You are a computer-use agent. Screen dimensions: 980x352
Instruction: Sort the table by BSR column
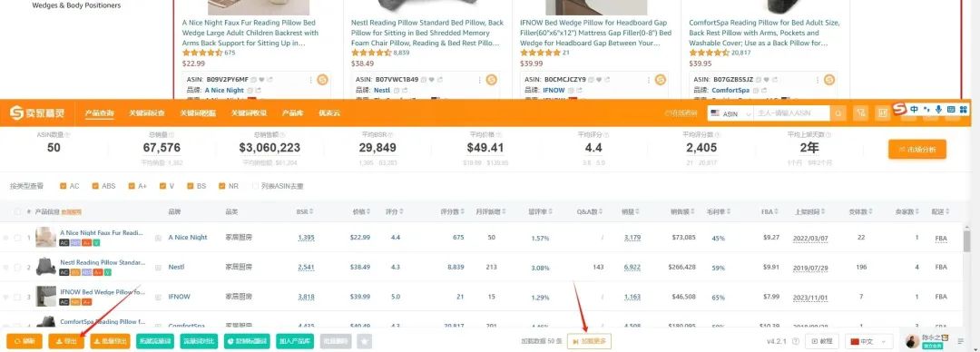(x=305, y=212)
